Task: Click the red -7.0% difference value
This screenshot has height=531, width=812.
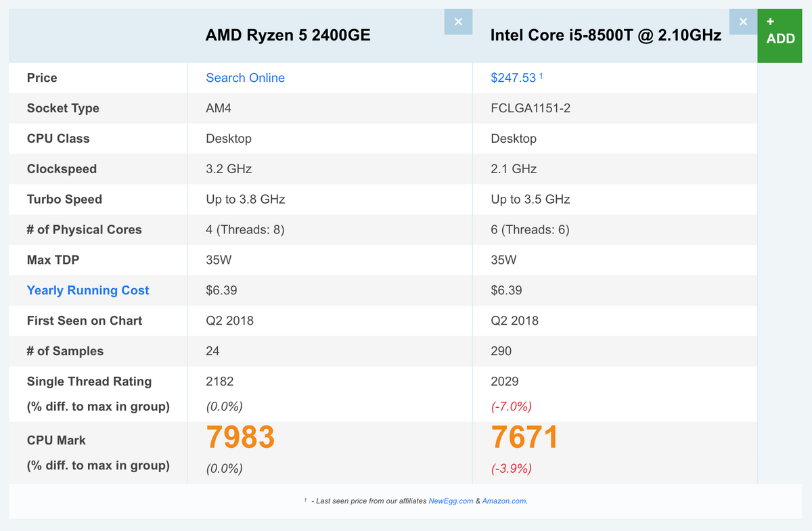Action: 511,407
